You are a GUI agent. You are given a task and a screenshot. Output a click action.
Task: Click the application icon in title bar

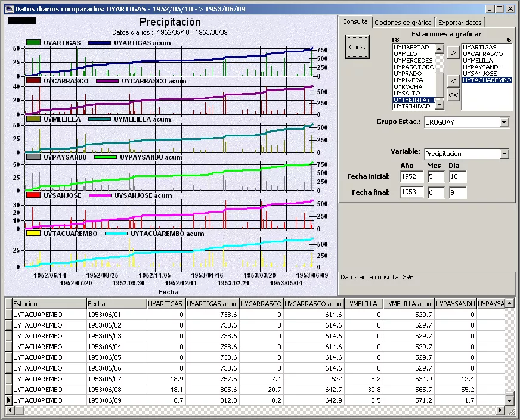point(8,8)
